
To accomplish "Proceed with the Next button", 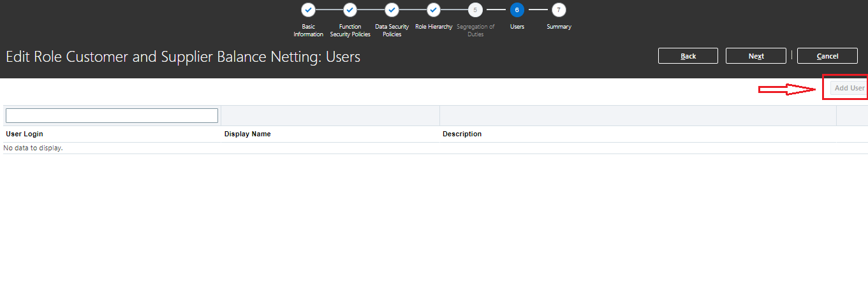I will point(756,56).
